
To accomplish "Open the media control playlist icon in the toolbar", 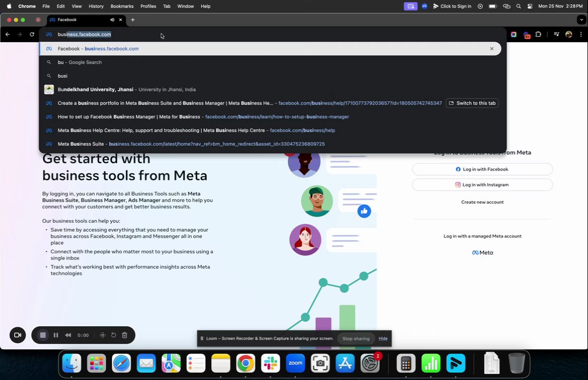I will 556,34.
